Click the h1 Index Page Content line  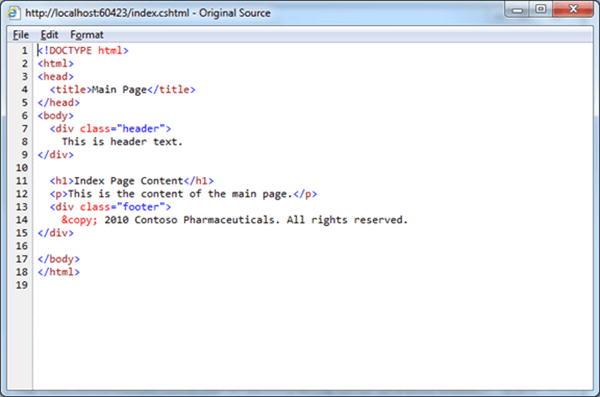(132, 181)
